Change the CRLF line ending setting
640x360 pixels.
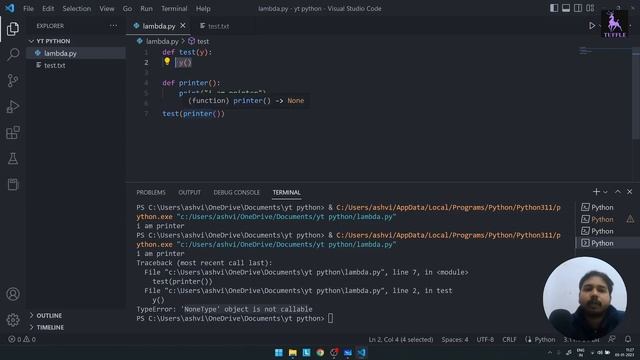pyautogui.click(x=509, y=339)
